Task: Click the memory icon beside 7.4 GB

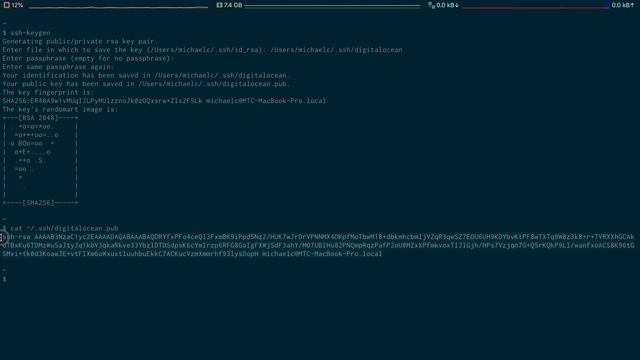Action: coord(219,5)
